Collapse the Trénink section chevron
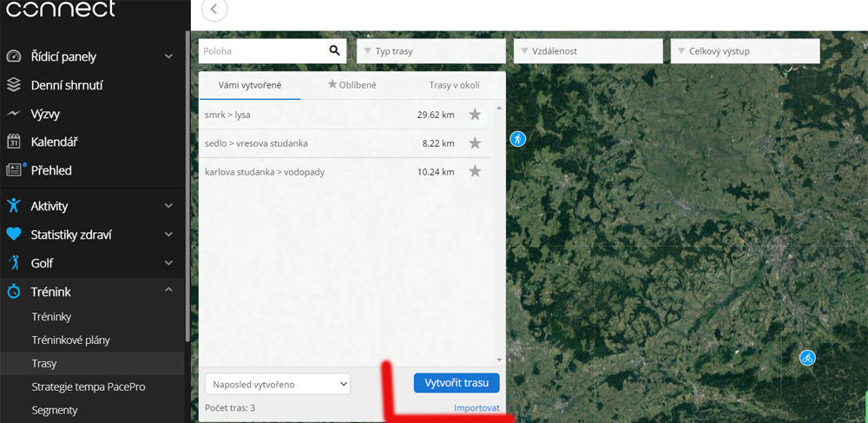Screen dimensions: 868x423 169,290
